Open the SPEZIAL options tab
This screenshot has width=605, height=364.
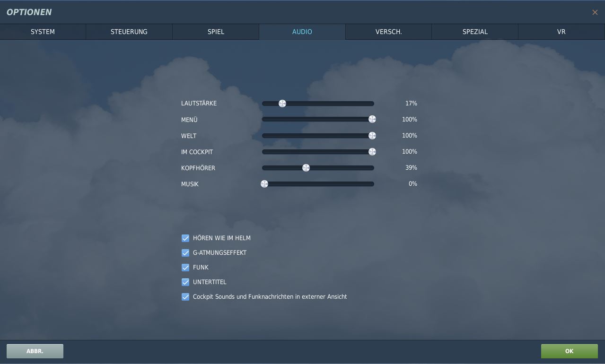[x=475, y=32]
